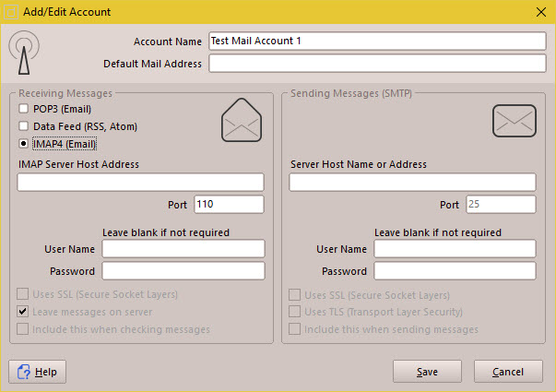Select the Data Feed (RSS, Atom) option
This screenshot has width=556, height=392.
click(x=23, y=126)
